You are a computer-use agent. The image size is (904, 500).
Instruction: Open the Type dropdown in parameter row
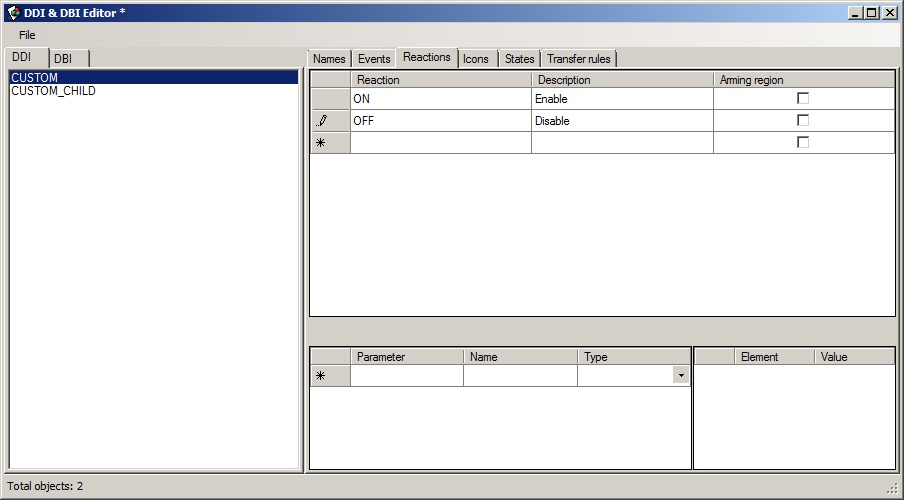681,375
